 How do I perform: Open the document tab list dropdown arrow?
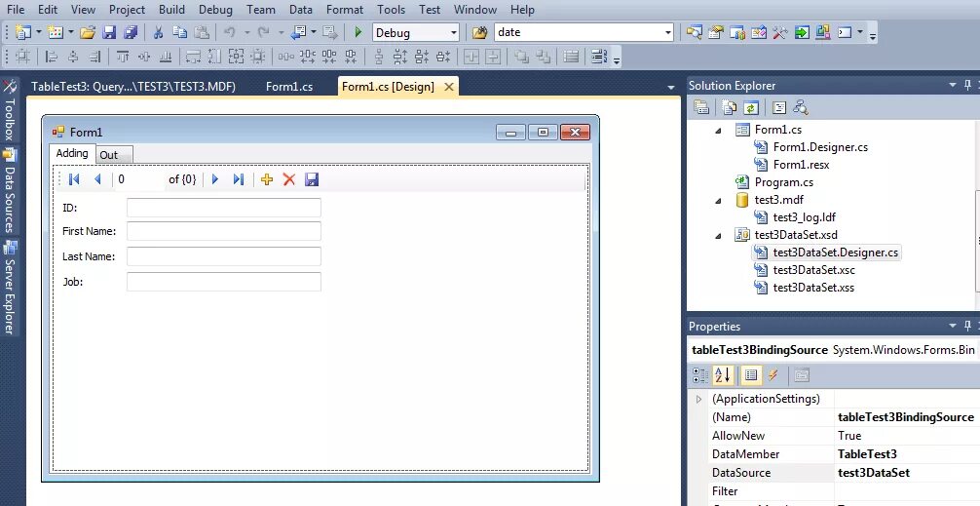(671, 88)
